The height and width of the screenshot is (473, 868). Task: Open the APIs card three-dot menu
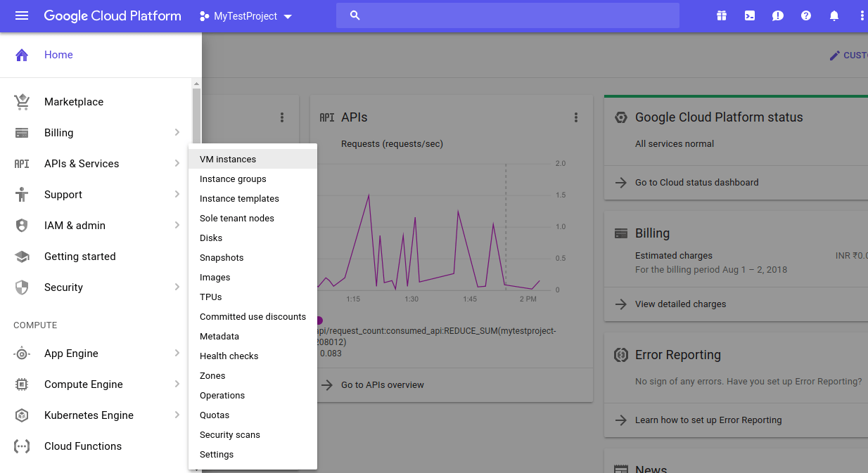tap(576, 117)
